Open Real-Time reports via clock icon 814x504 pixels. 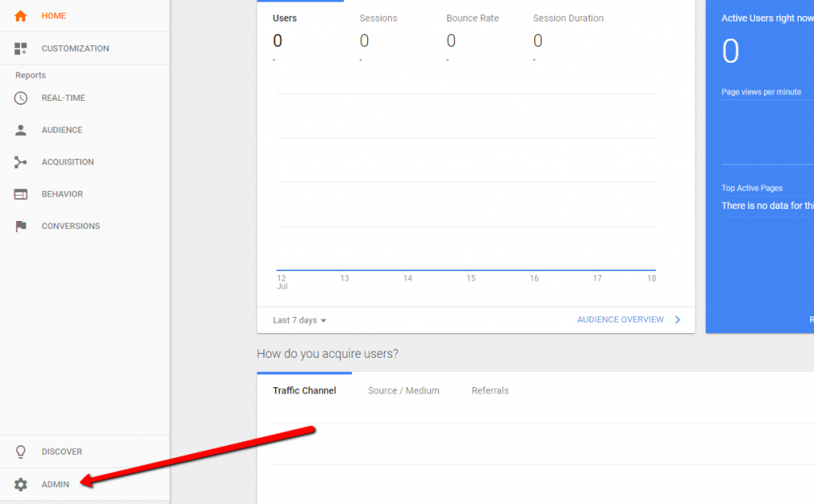point(21,98)
